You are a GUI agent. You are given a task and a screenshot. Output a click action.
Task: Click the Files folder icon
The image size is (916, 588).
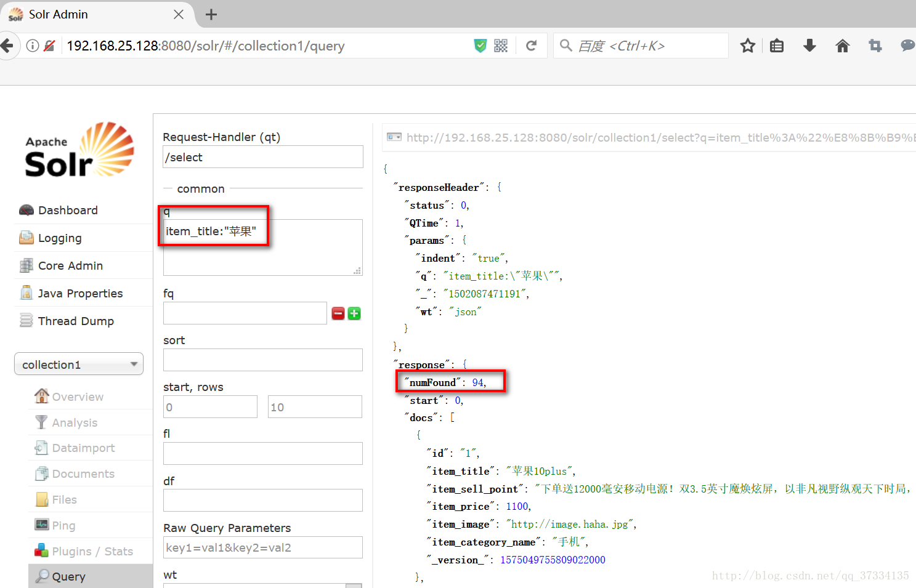point(42,499)
